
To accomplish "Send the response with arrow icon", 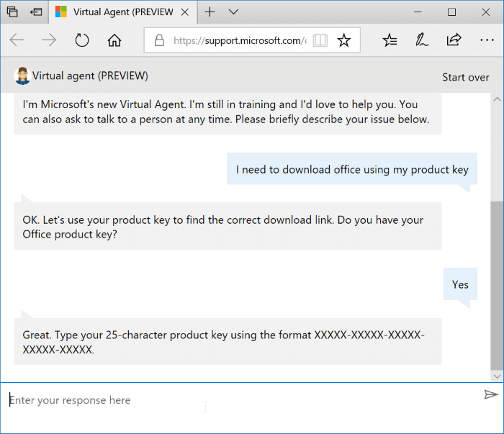I will point(491,394).
